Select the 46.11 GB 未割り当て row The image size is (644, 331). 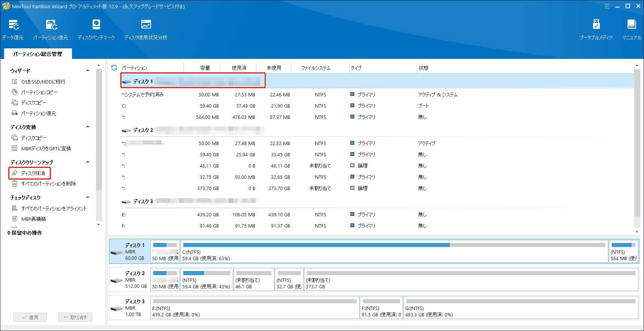[377, 166]
